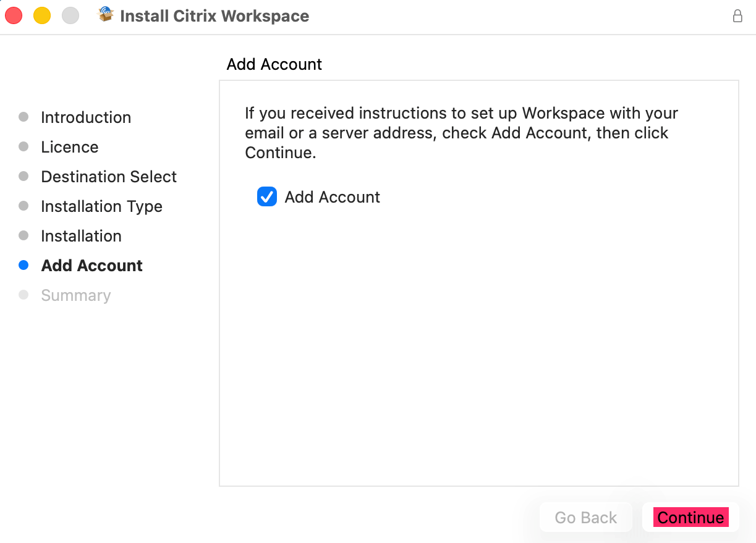Click the bold Add Account sidebar step
Screen dimensions: 756x543
tap(91, 266)
